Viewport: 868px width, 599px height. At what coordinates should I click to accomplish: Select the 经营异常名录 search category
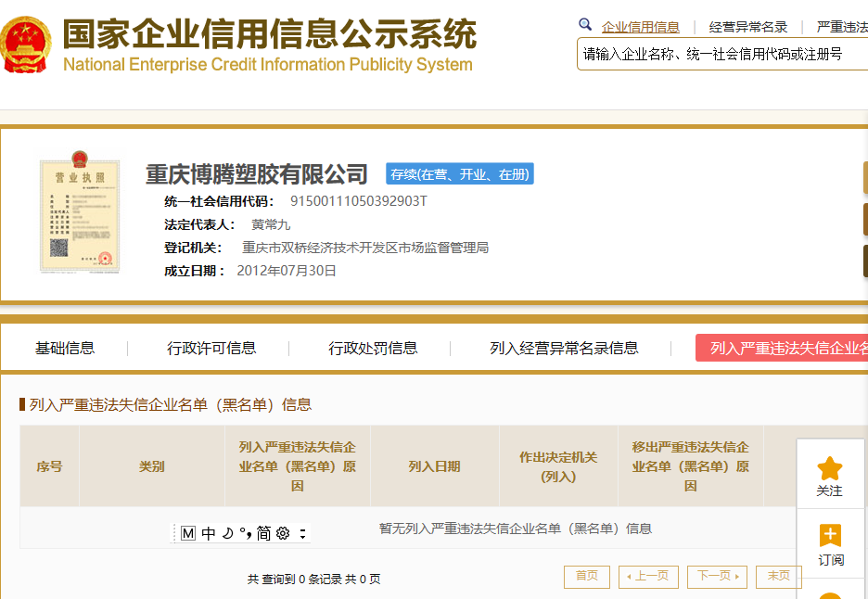(x=747, y=27)
